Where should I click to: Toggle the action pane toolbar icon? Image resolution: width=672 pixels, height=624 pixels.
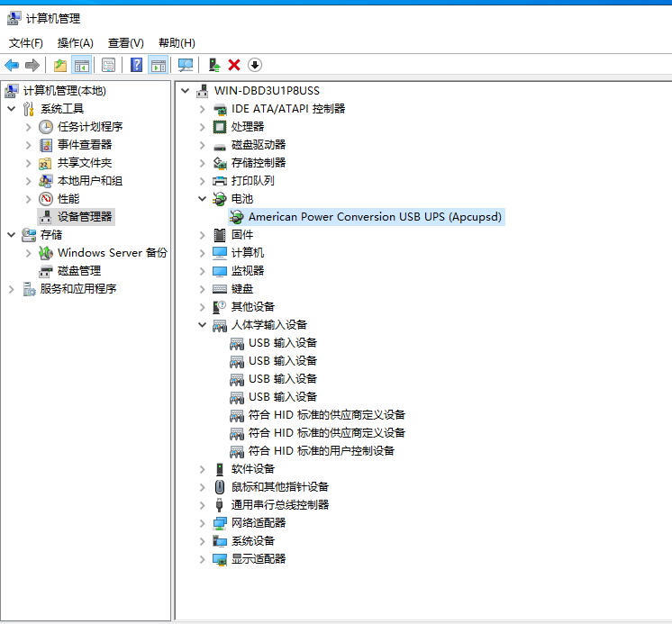[x=159, y=65]
